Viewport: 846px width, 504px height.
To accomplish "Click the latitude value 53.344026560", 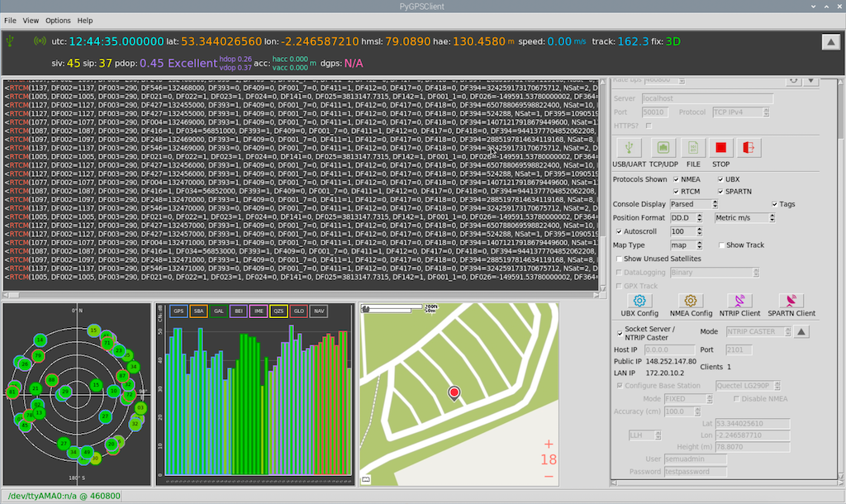I will click(x=221, y=41).
